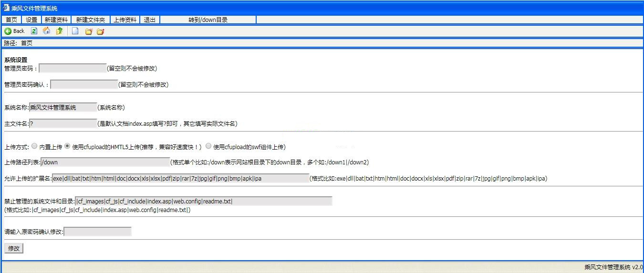Click the upload folder icon with red arrow

[x=100, y=31]
